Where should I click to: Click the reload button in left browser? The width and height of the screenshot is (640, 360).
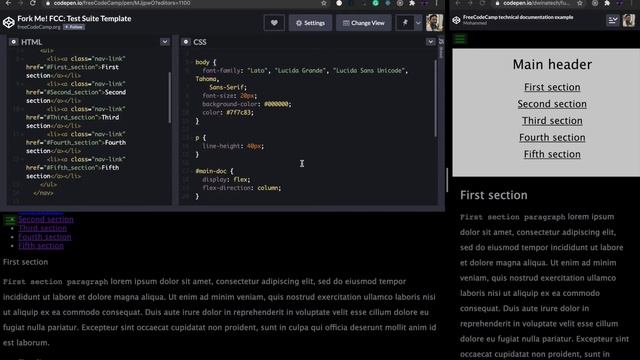tap(33, 3)
